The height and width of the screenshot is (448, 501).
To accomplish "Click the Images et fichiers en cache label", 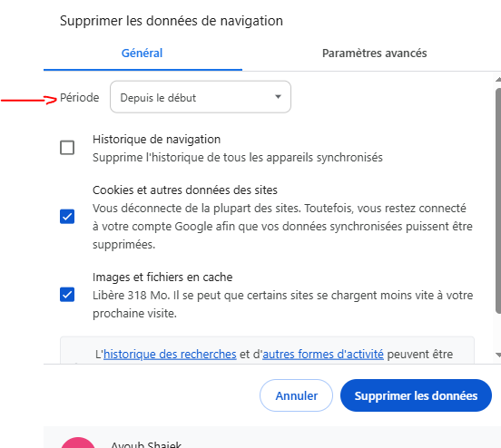I will tap(162, 277).
